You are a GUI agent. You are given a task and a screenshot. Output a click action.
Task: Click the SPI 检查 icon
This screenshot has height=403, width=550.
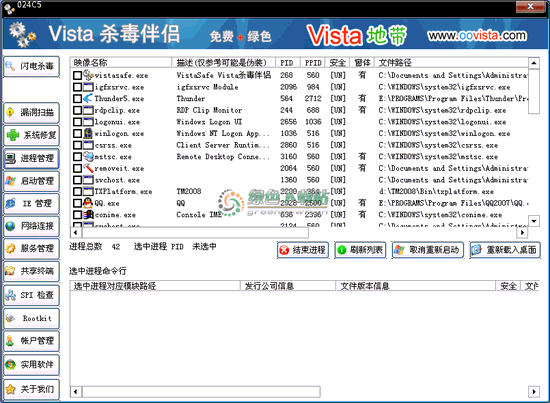[x=11, y=295]
